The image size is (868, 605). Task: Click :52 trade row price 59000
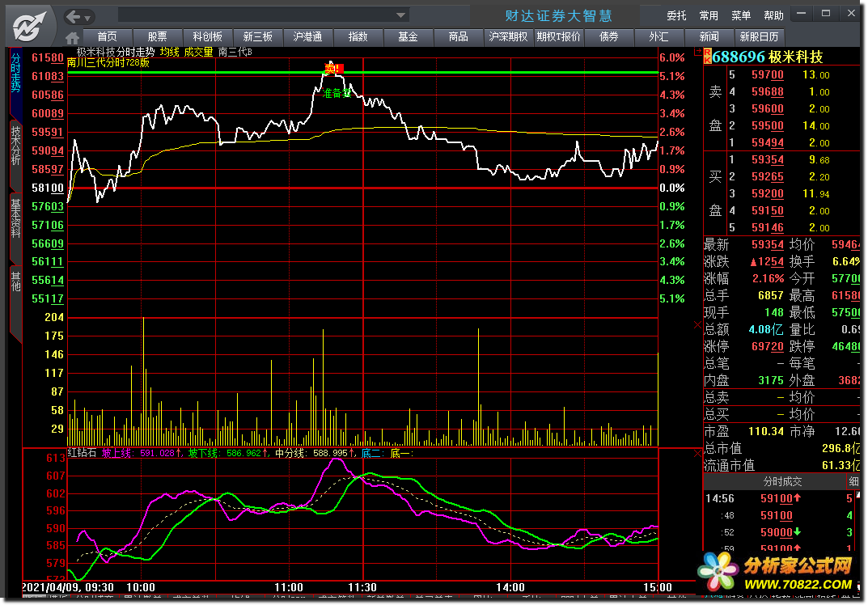click(777, 532)
